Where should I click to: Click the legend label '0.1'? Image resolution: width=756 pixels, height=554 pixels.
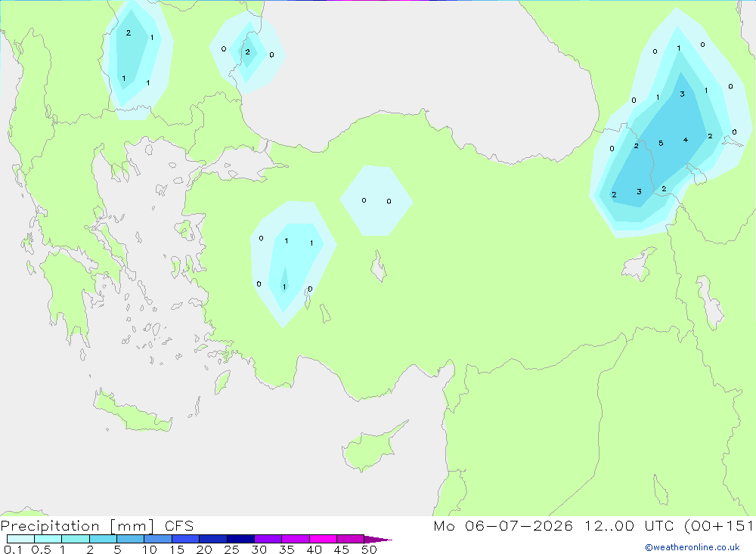(13, 549)
